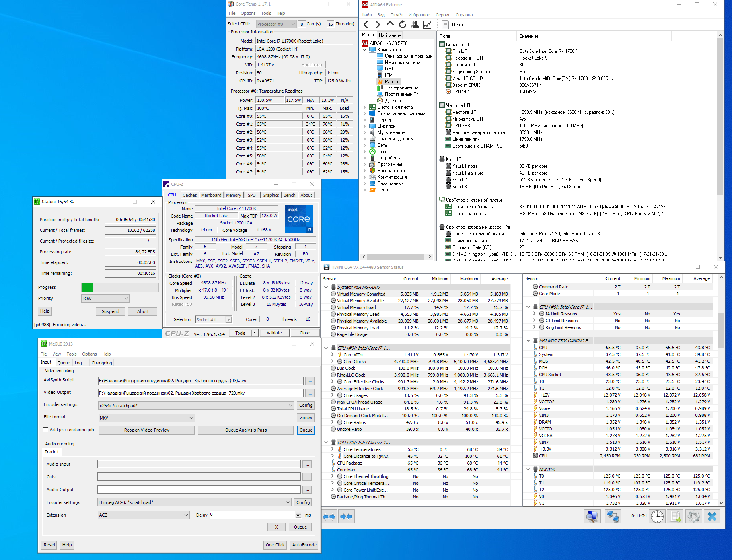Switch to the CPU-Z Memory tab
The width and height of the screenshot is (732, 560).
click(x=234, y=195)
